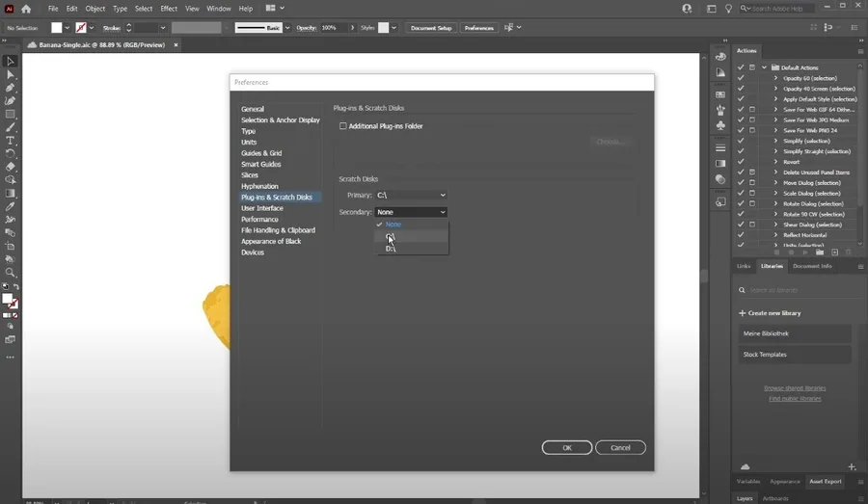Toggle dialog box for Save For Web PNG 24
The height and width of the screenshot is (504, 868).
tap(751, 130)
